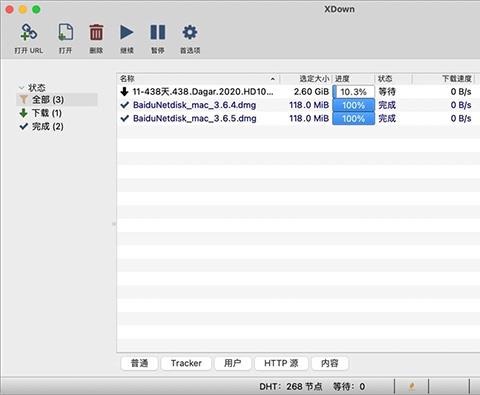
Task: Click the sidebar splitter handle
Action: point(114,224)
